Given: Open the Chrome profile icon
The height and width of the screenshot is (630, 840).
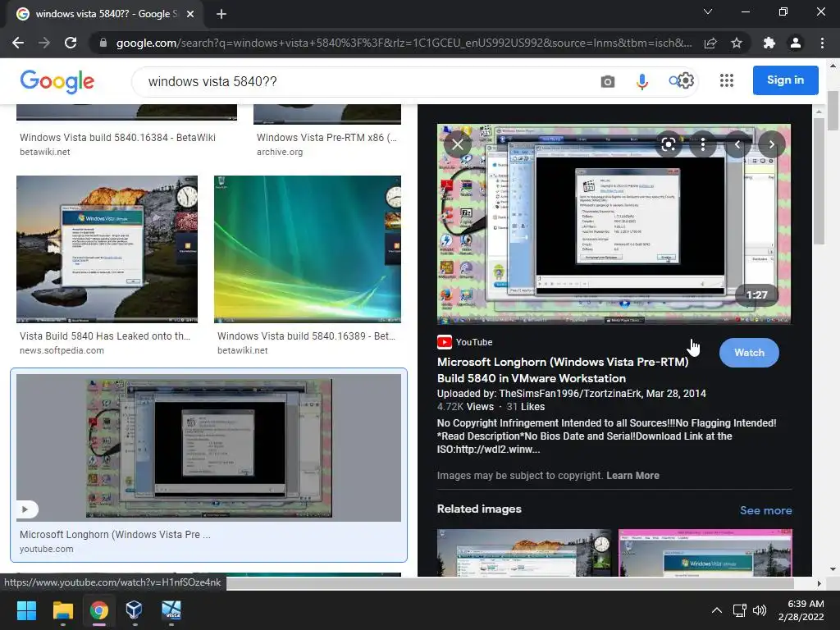Looking at the screenshot, I should (796, 43).
